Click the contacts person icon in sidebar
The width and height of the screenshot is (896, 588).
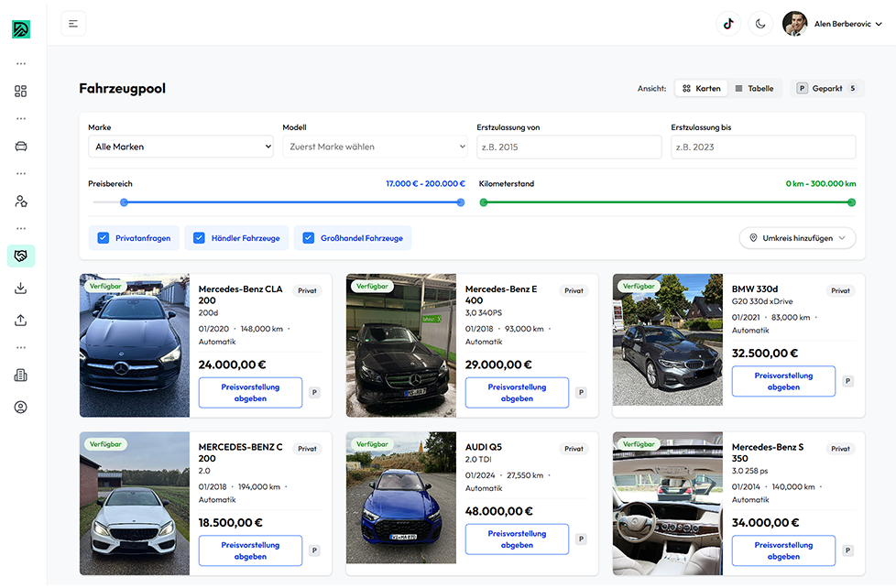pyautogui.click(x=20, y=201)
